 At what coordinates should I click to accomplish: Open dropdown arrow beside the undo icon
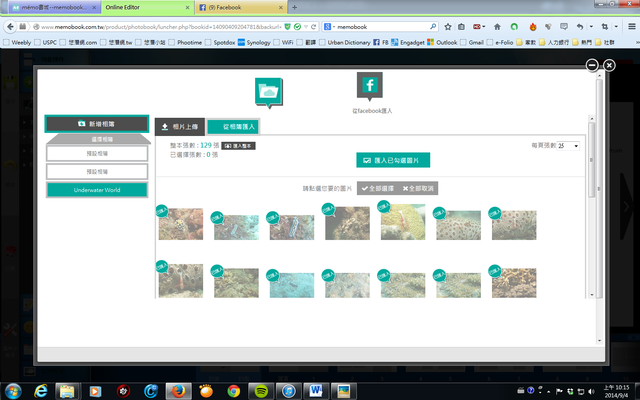point(591,27)
